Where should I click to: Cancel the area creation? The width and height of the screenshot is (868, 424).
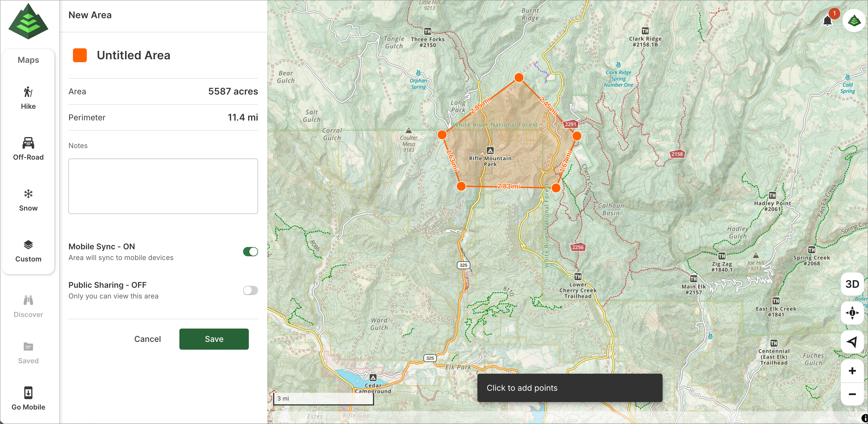point(147,339)
